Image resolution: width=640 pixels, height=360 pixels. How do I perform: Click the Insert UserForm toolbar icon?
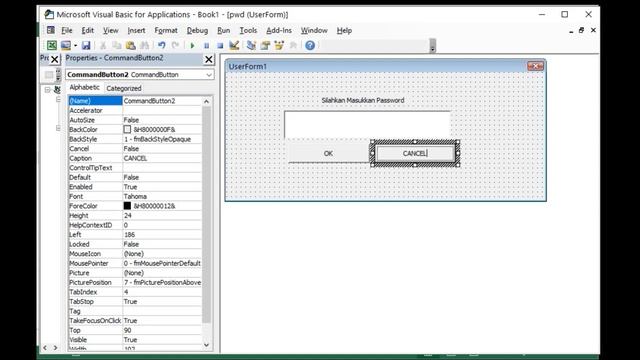65,45
